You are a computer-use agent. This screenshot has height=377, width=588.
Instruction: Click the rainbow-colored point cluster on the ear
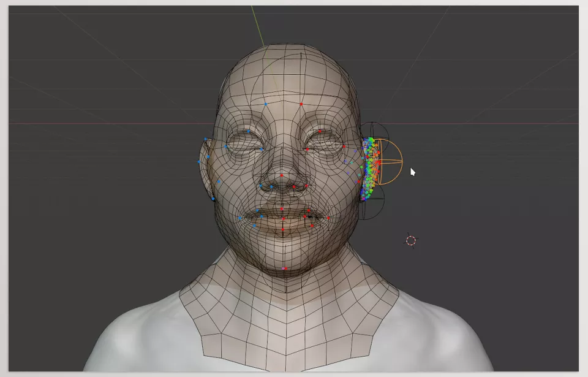370,168
